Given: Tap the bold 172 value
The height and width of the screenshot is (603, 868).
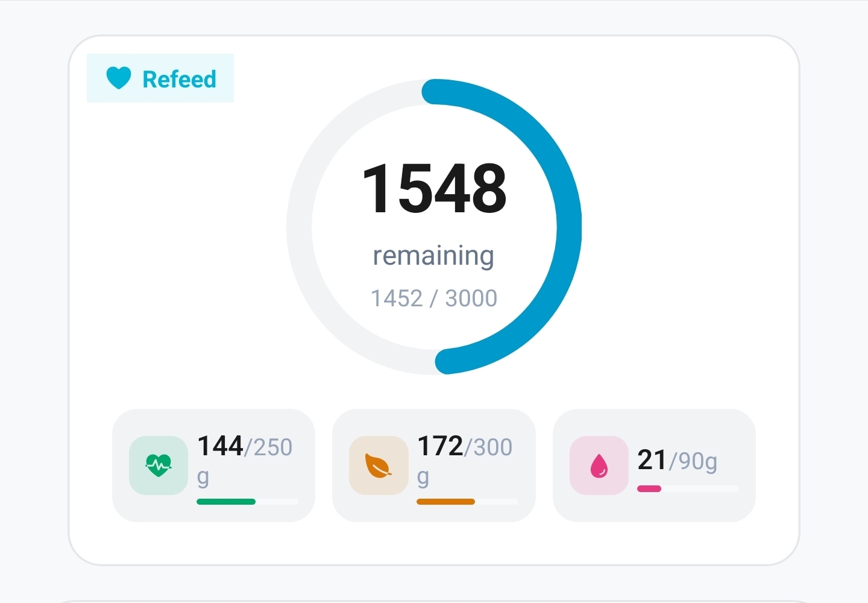Looking at the screenshot, I should [x=441, y=446].
